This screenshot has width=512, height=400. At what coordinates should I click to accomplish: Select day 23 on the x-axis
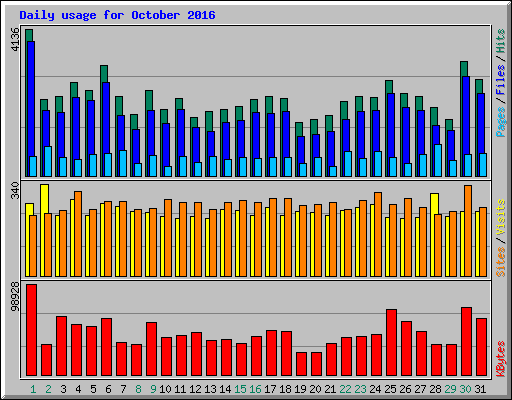[x=360, y=389]
